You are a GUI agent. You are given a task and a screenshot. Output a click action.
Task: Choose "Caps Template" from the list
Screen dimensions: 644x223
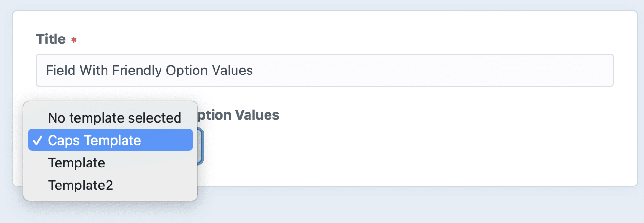(94, 141)
